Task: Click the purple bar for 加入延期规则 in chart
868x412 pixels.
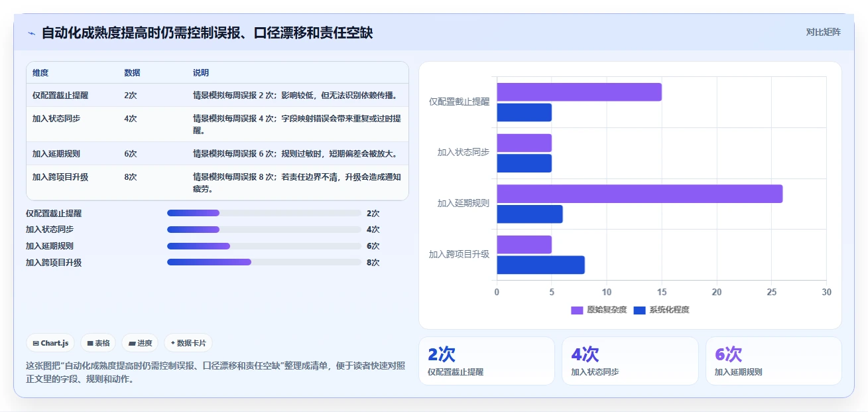Action: coord(639,194)
